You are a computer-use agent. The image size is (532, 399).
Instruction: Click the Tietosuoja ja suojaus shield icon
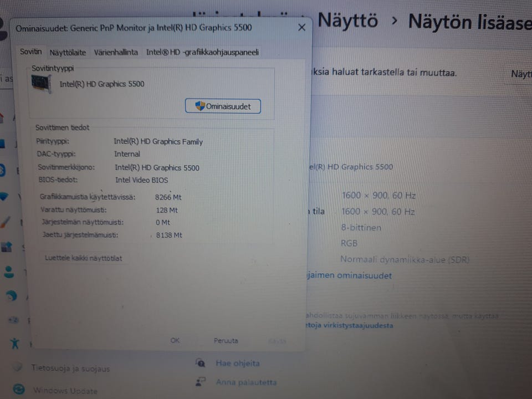pos(18,367)
